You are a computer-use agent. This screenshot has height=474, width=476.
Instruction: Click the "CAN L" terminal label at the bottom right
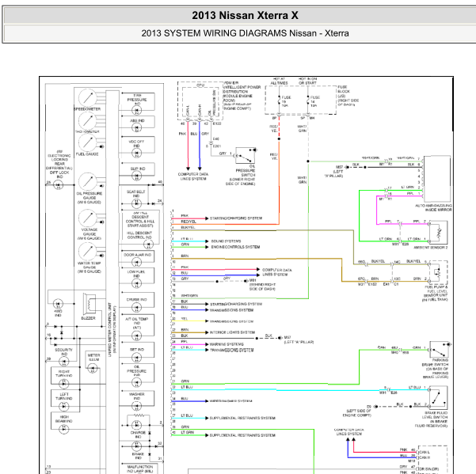(x=425, y=452)
